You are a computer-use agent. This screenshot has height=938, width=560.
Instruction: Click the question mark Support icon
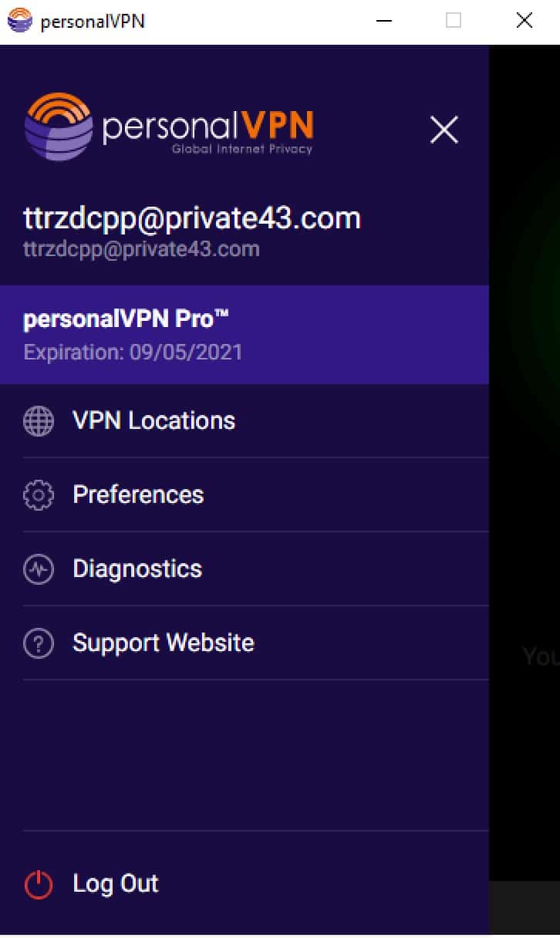point(39,643)
